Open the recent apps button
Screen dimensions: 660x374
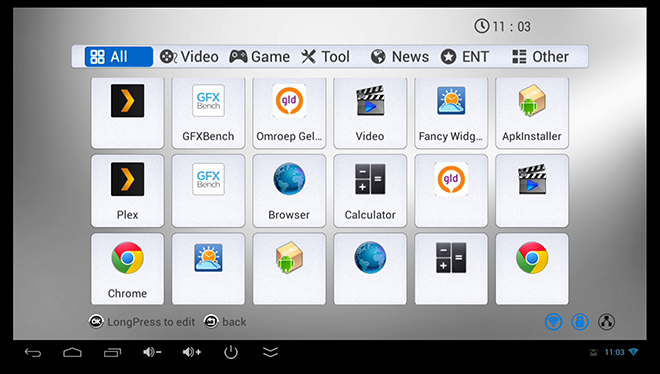(x=112, y=352)
